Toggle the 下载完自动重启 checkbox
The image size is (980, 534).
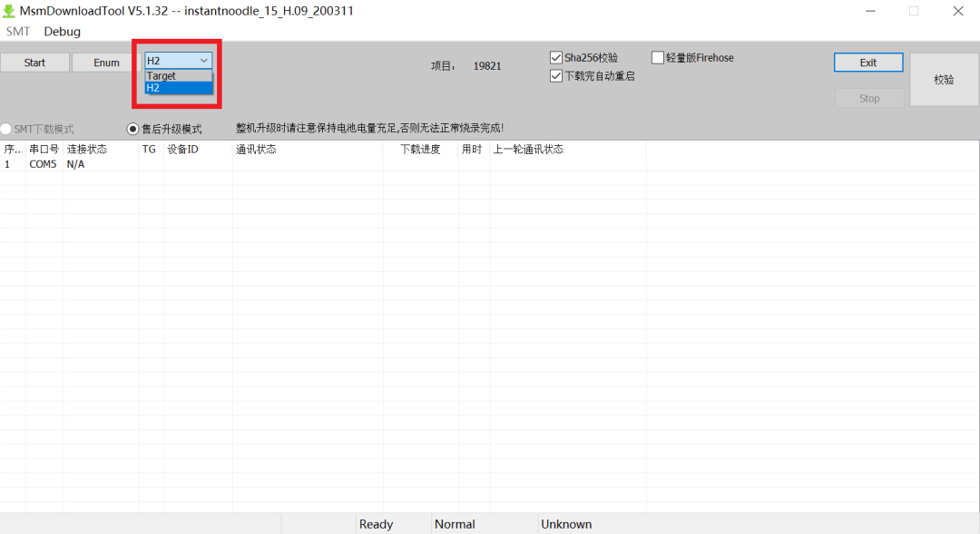(555, 76)
